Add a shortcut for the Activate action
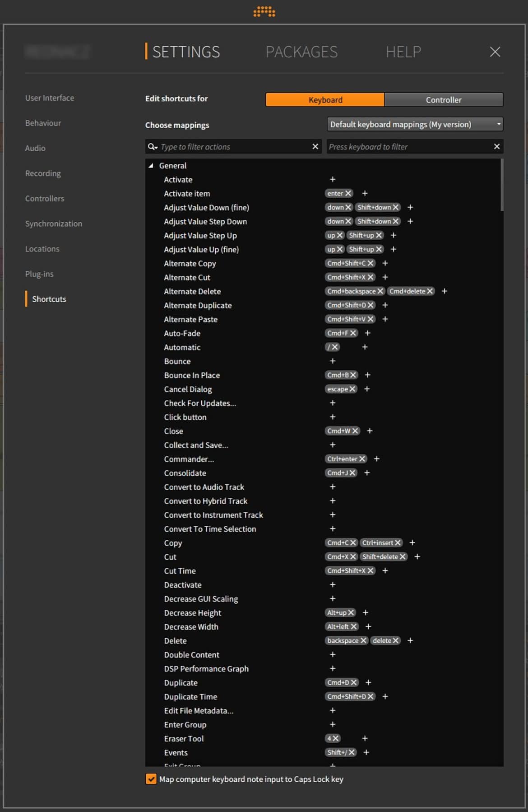Screen dimensions: 528x812 pos(333,179)
